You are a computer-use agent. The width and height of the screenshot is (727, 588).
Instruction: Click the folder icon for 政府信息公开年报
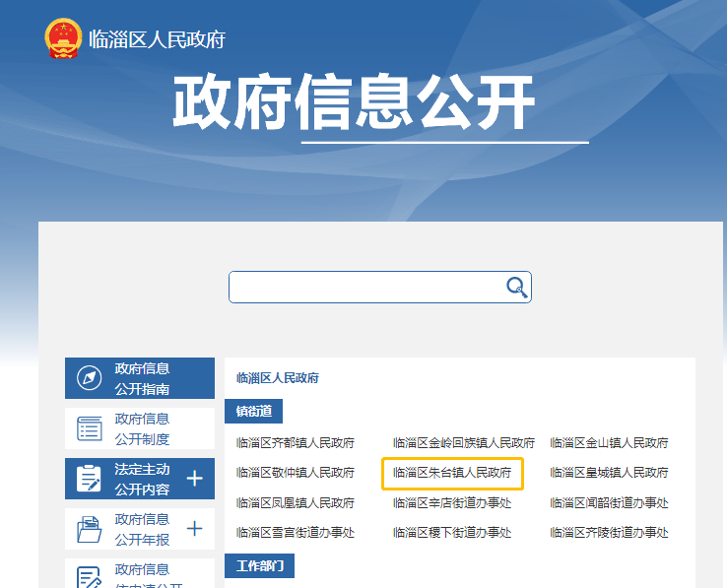(x=90, y=529)
